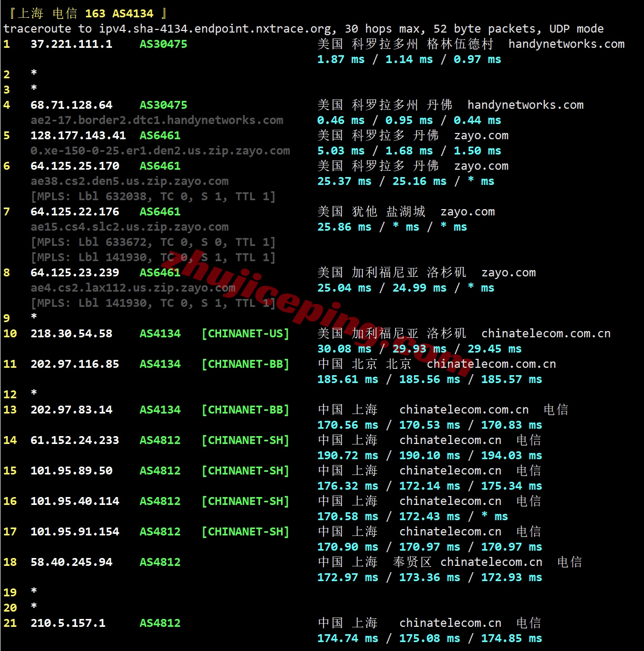This screenshot has width=644, height=651.
Task: Click the final hop IP 210.5.157.1
Action: pyautogui.click(x=68, y=623)
